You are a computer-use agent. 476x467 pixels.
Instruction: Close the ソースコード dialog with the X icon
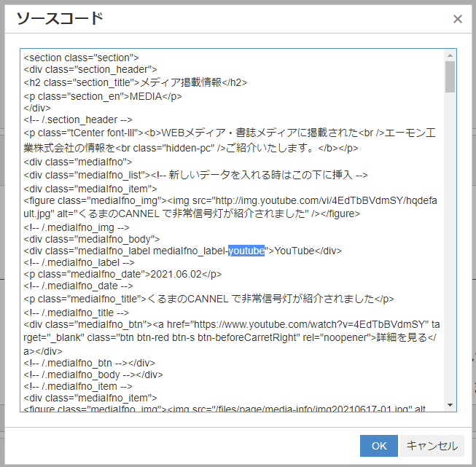[x=457, y=19]
